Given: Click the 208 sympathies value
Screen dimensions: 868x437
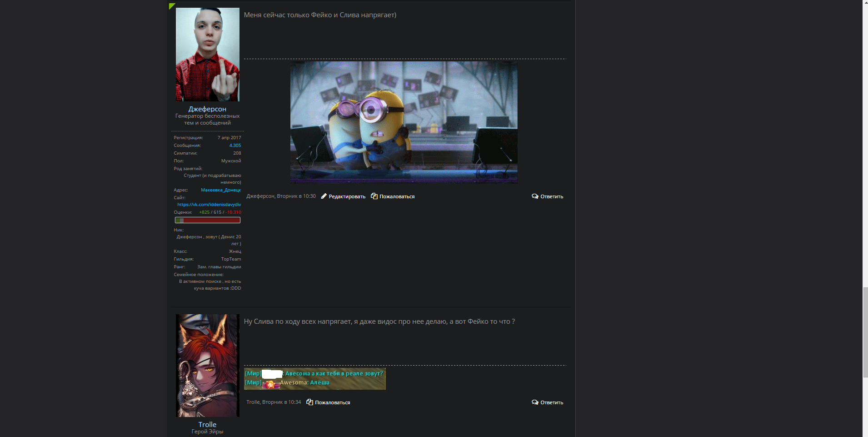Looking at the screenshot, I should (x=237, y=153).
